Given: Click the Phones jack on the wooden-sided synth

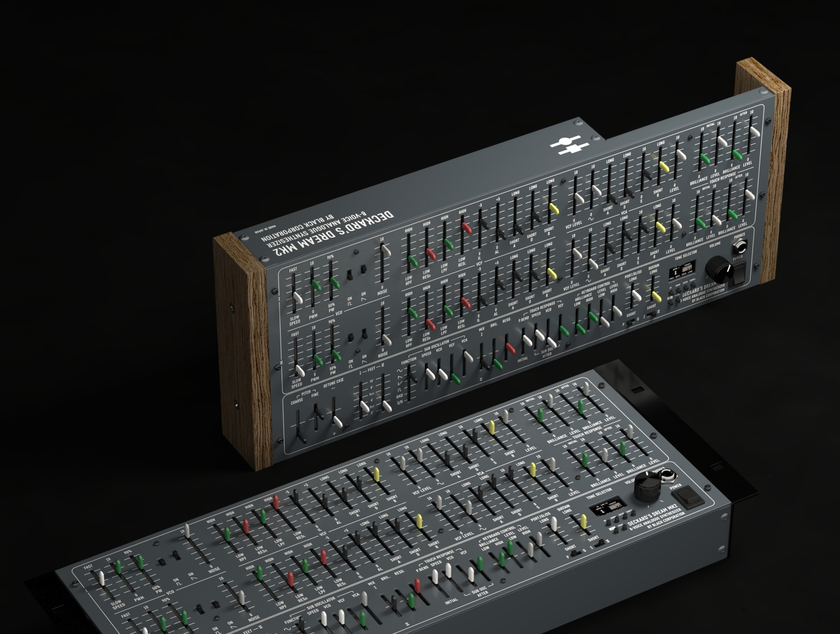Looking at the screenshot, I should [x=739, y=247].
